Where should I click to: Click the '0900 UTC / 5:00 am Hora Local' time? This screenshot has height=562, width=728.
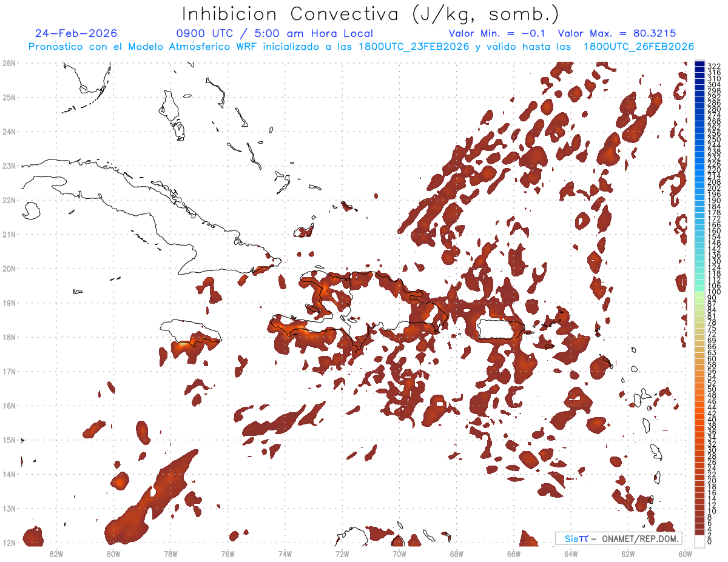[x=275, y=33]
